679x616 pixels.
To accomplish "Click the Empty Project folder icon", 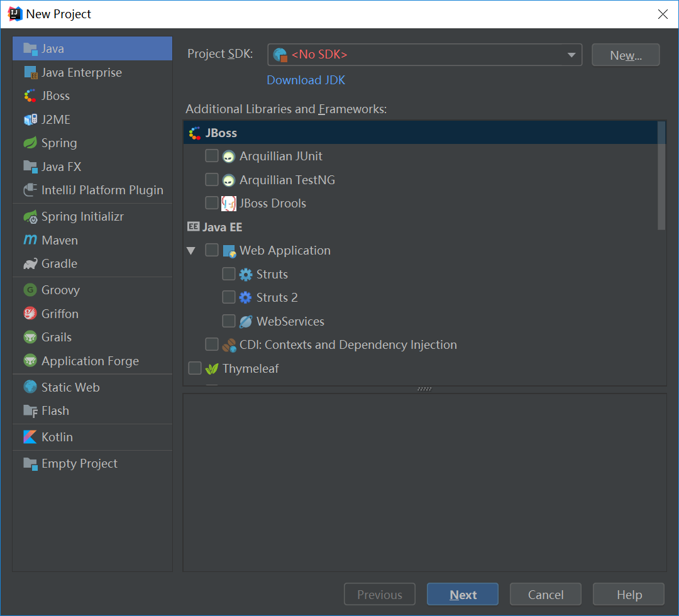I will [30, 464].
